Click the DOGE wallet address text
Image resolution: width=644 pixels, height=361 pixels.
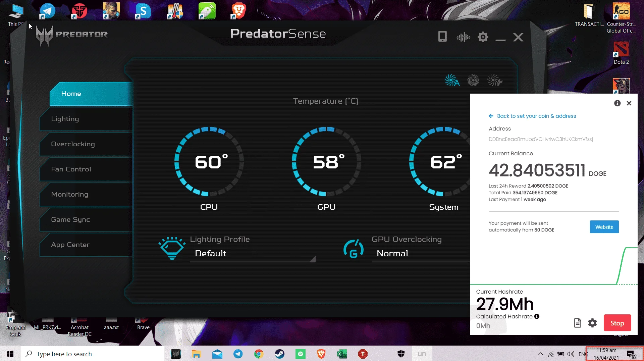click(x=541, y=139)
